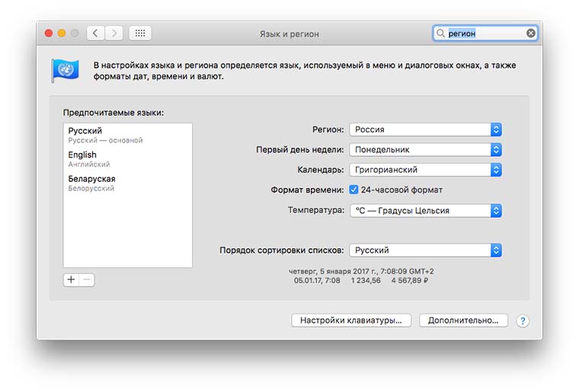Remove selected language with minus button
The image size is (579, 392).
[87, 279]
